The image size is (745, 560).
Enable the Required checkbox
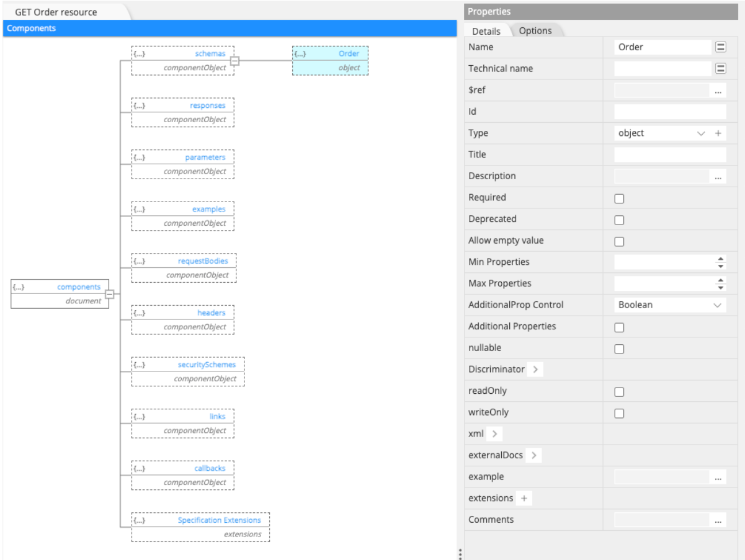(x=620, y=197)
